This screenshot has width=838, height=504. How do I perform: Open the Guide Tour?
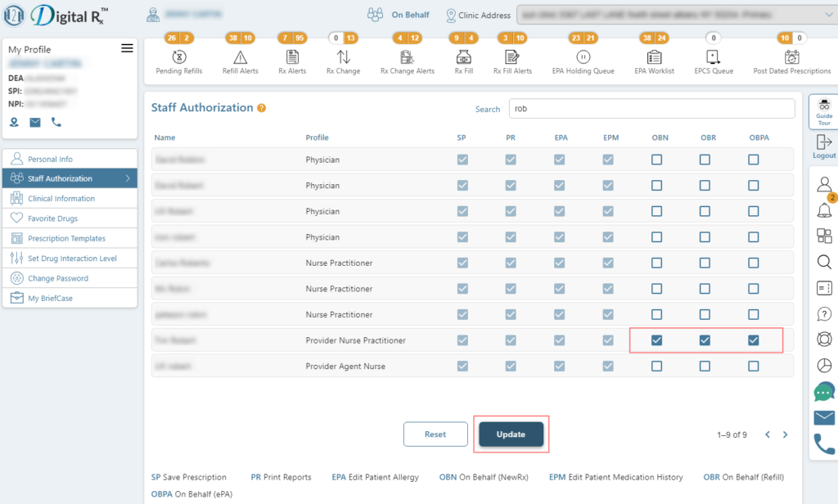(x=823, y=112)
